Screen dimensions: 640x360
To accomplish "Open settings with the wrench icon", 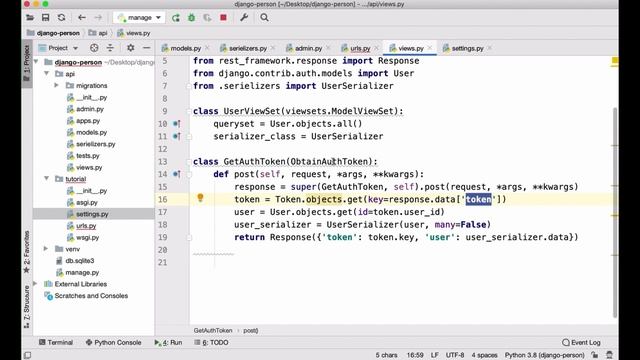I will coord(244,18).
